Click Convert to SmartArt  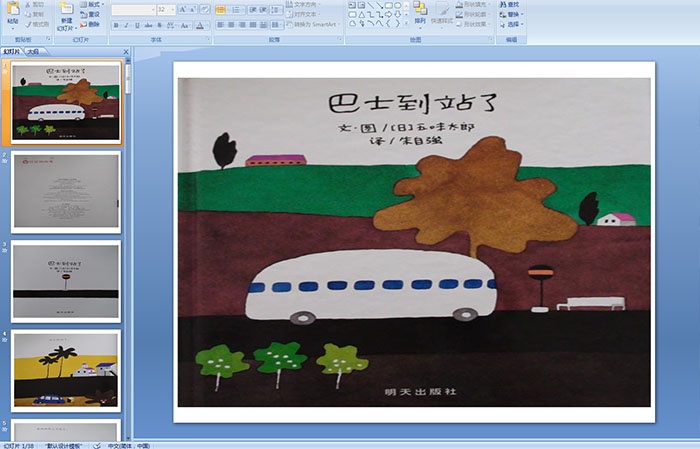(313, 24)
